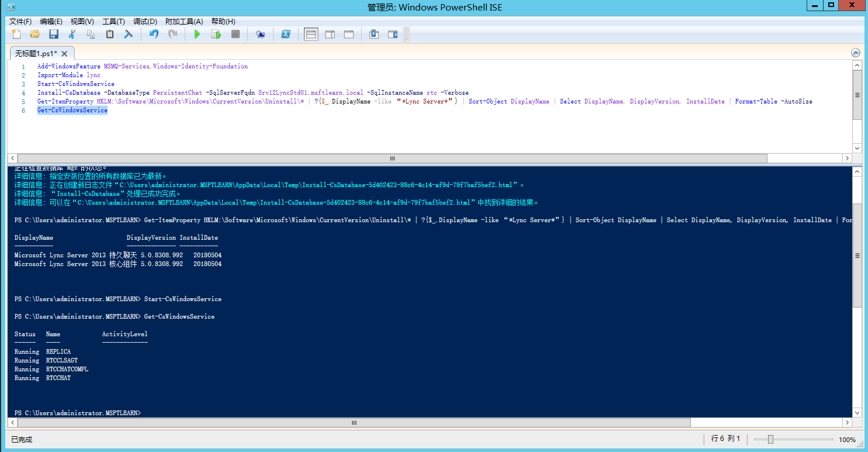This screenshot has width=868, height=452.
Task: Open the 附加工具(A) menu
Action: (x=184, y=22)
